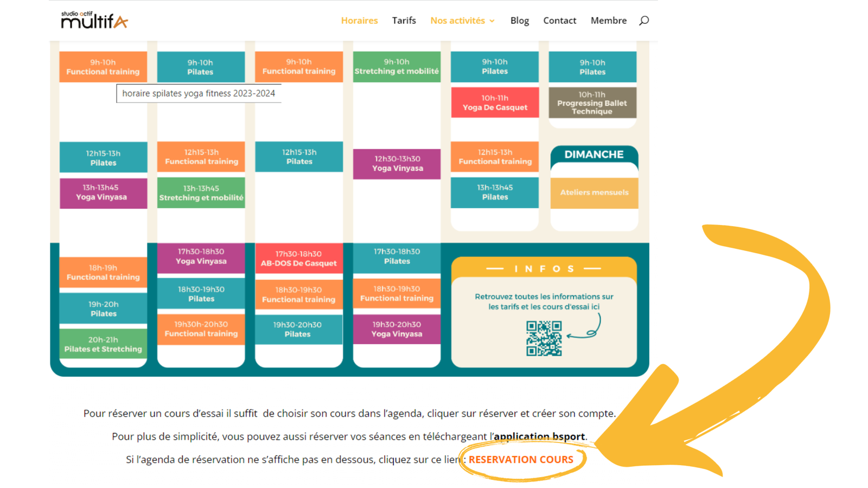Click the DIMANCHE header

click(x=594, y=155)
